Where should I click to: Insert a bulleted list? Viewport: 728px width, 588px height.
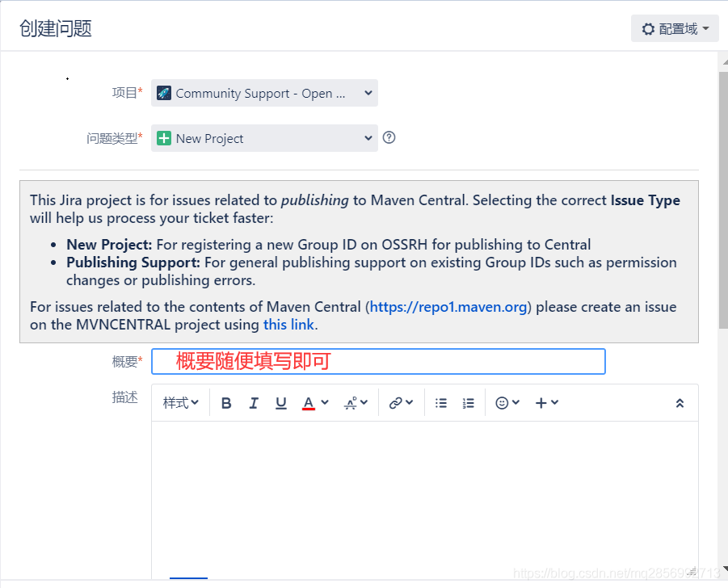point(441,403)
